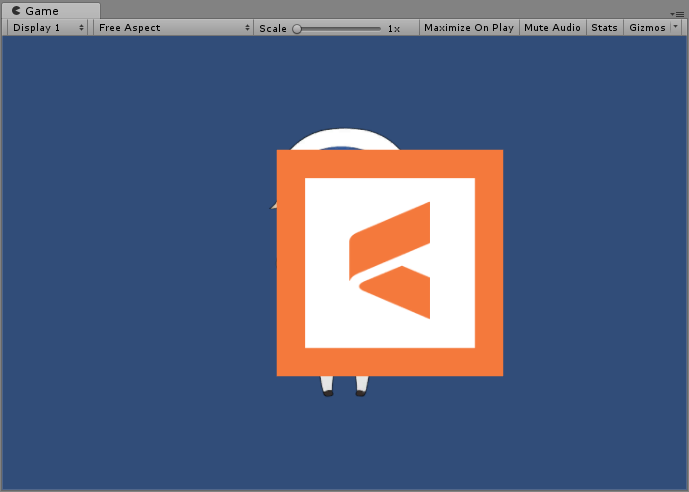Image resolution: width=689 pixels, height=492 pixels.
Task: Select the Game tab
Action: (51, 11)
